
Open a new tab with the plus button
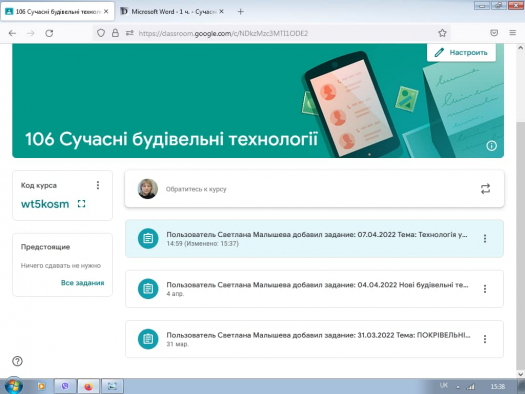click(x=240, y=12)
